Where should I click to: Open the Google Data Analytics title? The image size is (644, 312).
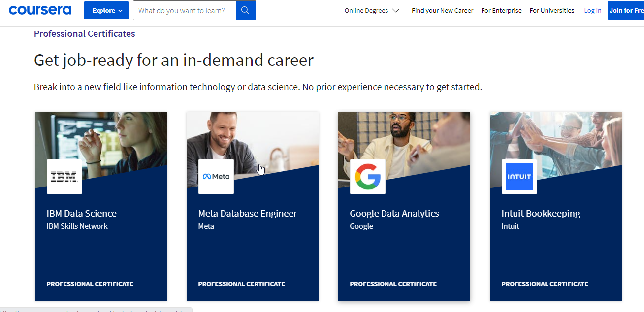pos(394,213)
